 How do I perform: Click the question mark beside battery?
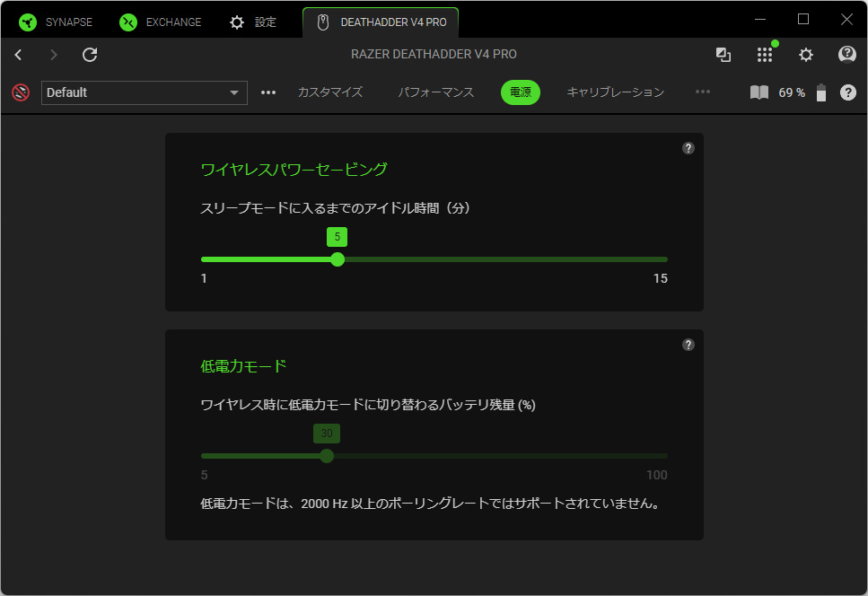[847, 92]
